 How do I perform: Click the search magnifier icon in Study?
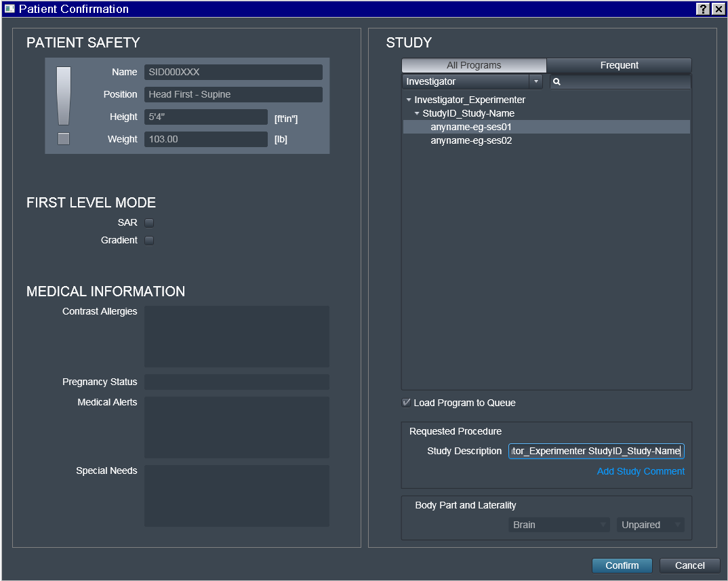point(557,82)
